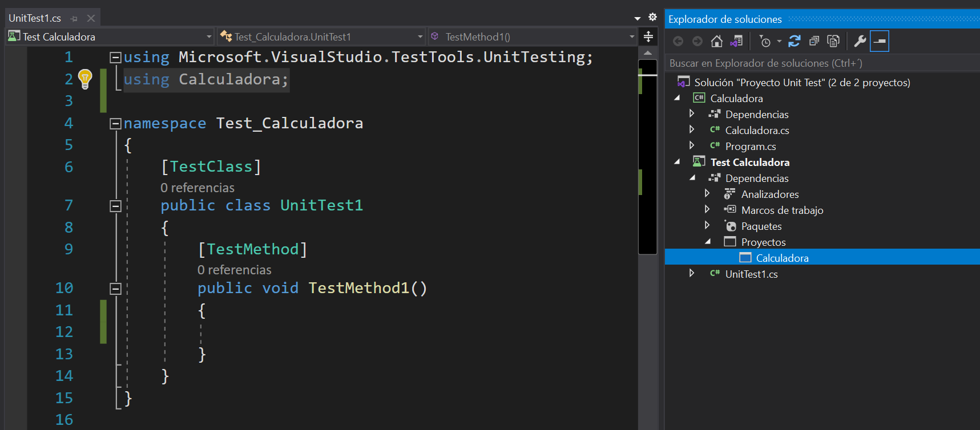This screenshot has width=980, height=430.
Task: Toggle the pin on the UnitTest1.cs tab
Action: [x=74, y=19]
